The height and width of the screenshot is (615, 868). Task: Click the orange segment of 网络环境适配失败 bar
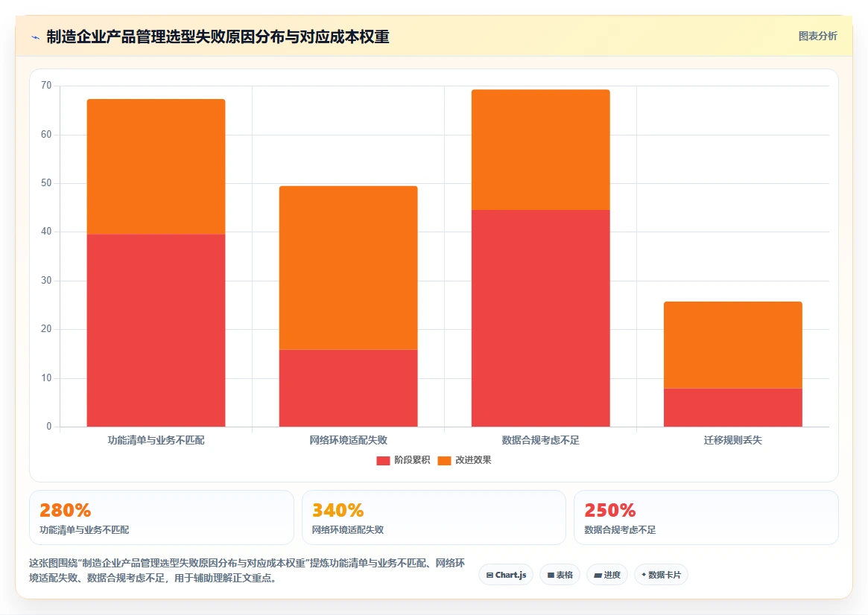click(x=348, y=268)
